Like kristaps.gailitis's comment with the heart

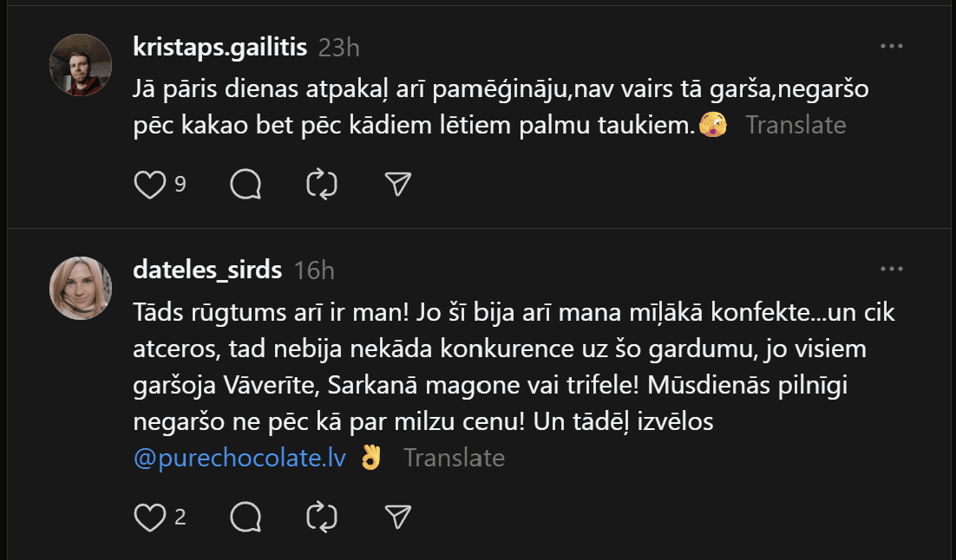pyautogui.click(x=150, y=184)
